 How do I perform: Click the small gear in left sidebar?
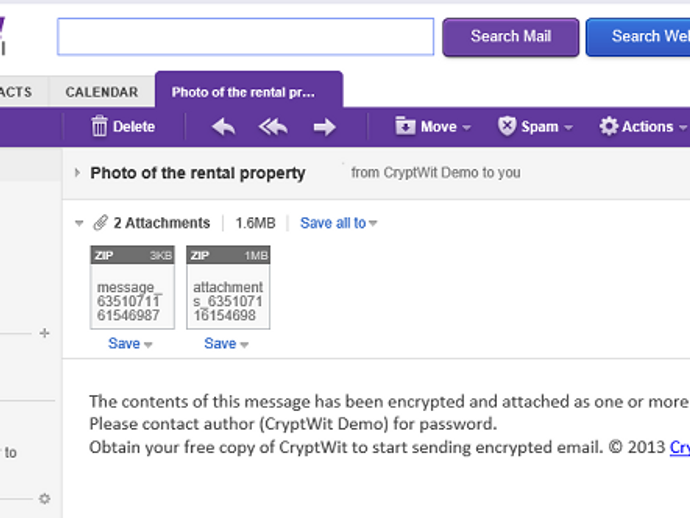[44, 498]
